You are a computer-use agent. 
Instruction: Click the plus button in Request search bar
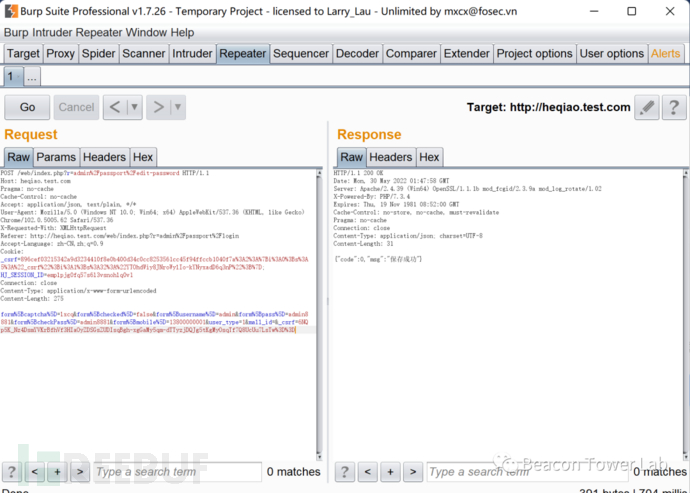click(x=57, y=472)
